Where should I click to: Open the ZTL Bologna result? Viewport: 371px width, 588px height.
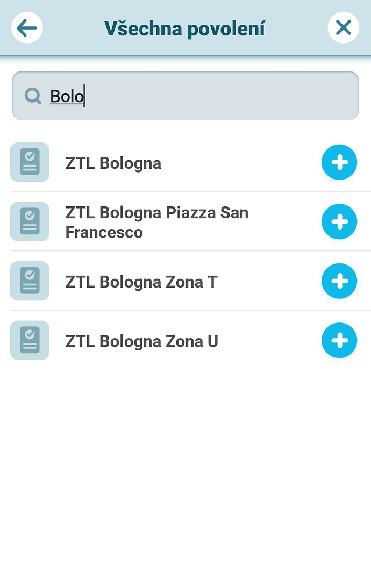pos(113,163)
